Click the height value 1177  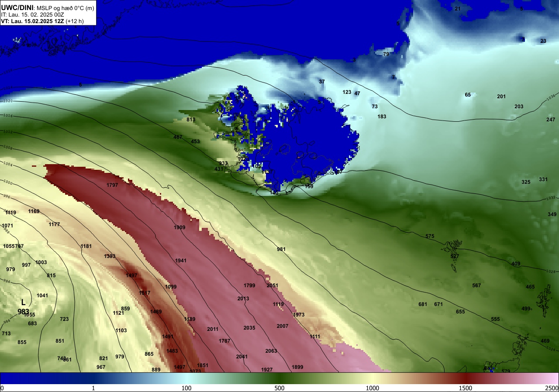[54, 224]
